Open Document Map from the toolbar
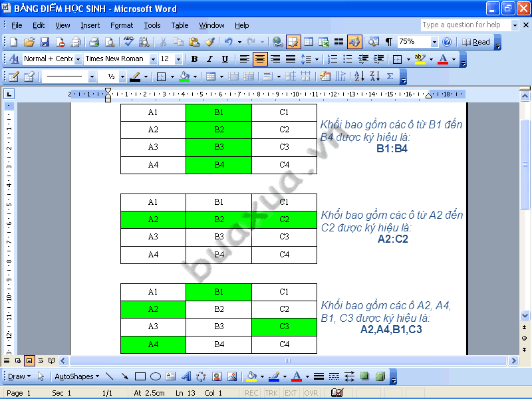Viewport: 532px width, 399px height. coord(374,42)
